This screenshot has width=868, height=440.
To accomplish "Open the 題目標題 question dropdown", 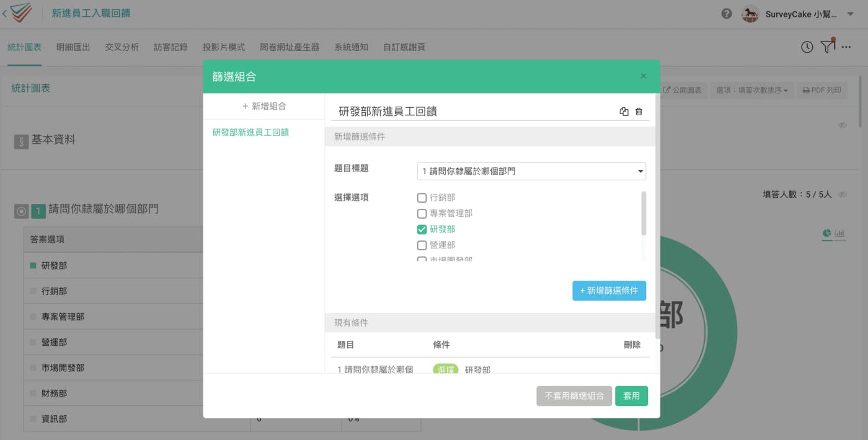I will pyautogui.click(x=531, y=171).
